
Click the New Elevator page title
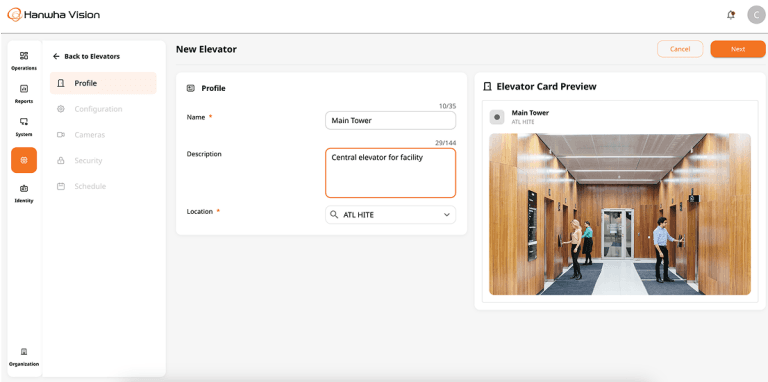(x=206, y=49)
